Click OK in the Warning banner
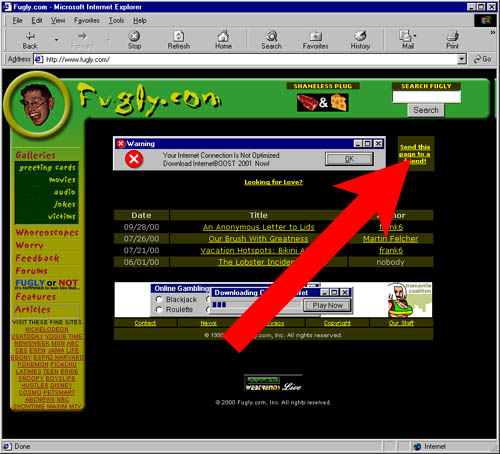500x454 pixels. pos(349,159)
